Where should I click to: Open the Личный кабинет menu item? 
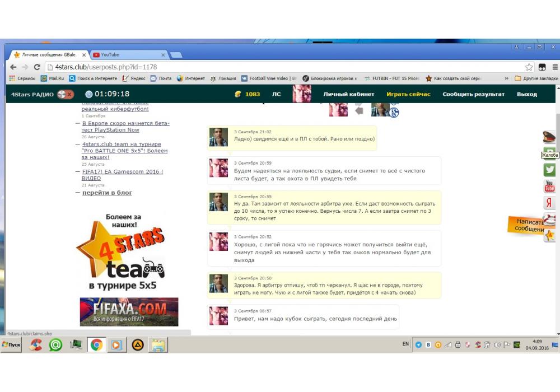pyautogui.click(x=348, y=94)
